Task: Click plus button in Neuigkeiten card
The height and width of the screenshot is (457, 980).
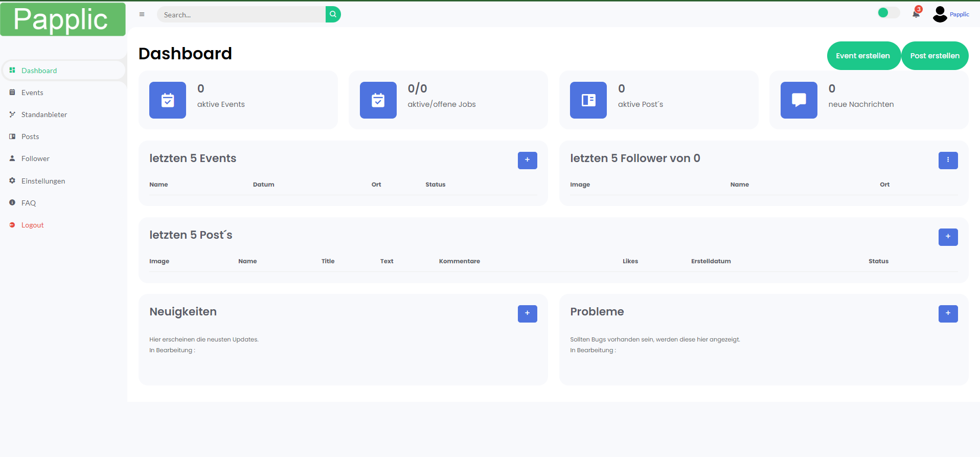Action: [x=528, y=313]
